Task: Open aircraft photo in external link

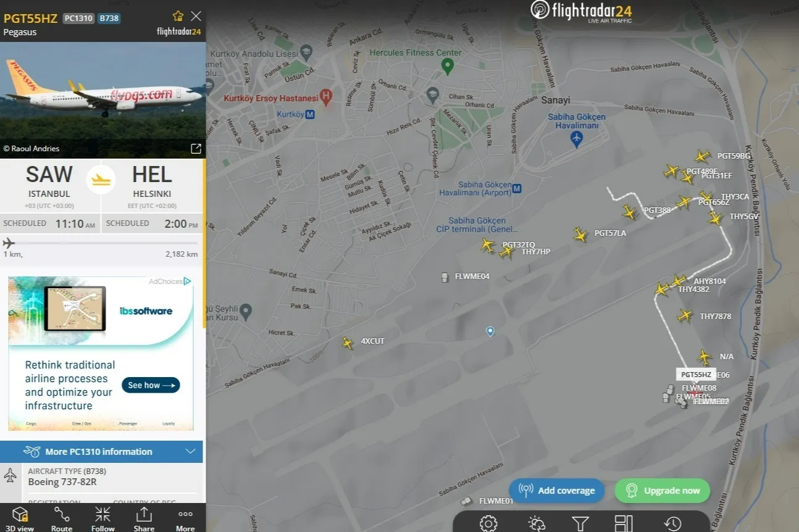Action: [x=196, y=148]
